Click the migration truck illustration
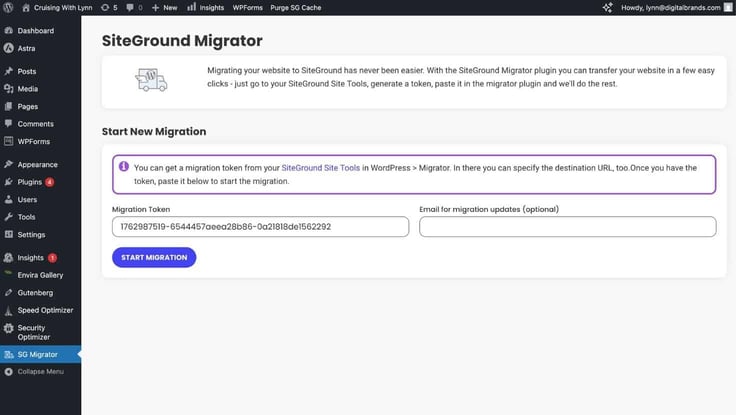This screenshot has width=736, height=415. tap(151, 80)
